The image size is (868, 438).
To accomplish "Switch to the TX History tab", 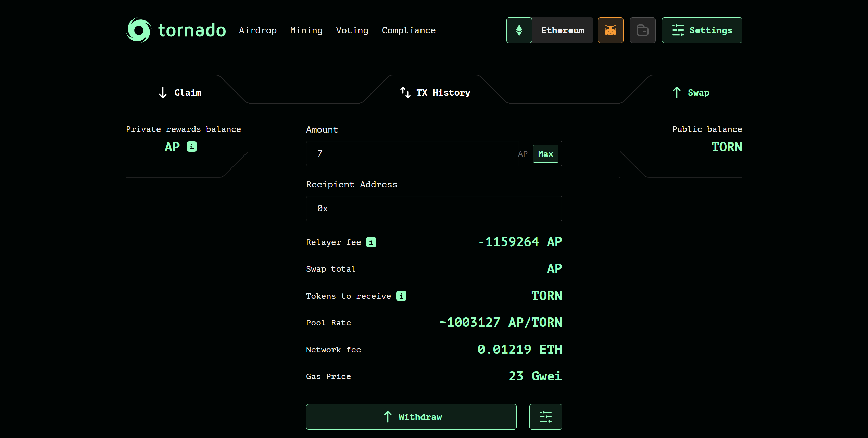I will [x=435, y=92].
